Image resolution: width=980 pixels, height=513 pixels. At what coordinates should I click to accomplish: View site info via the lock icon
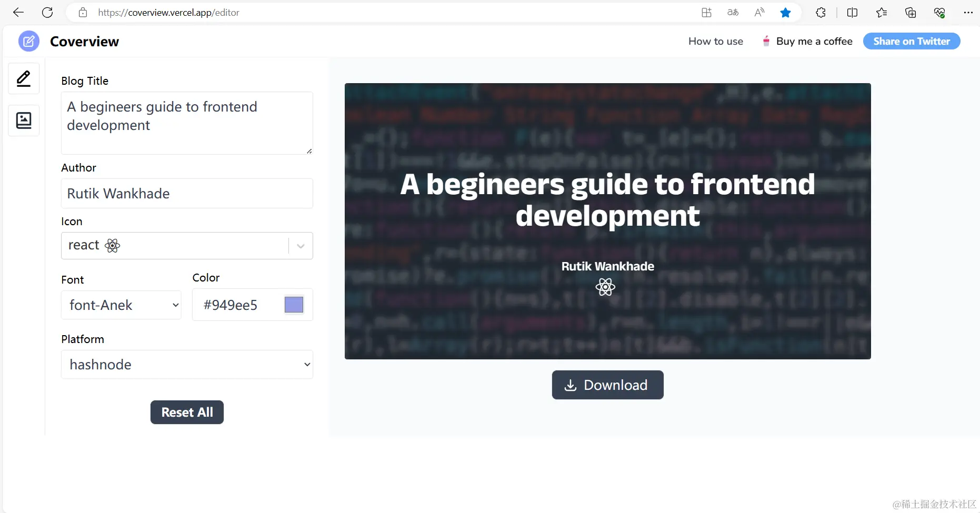click(83, 13)
